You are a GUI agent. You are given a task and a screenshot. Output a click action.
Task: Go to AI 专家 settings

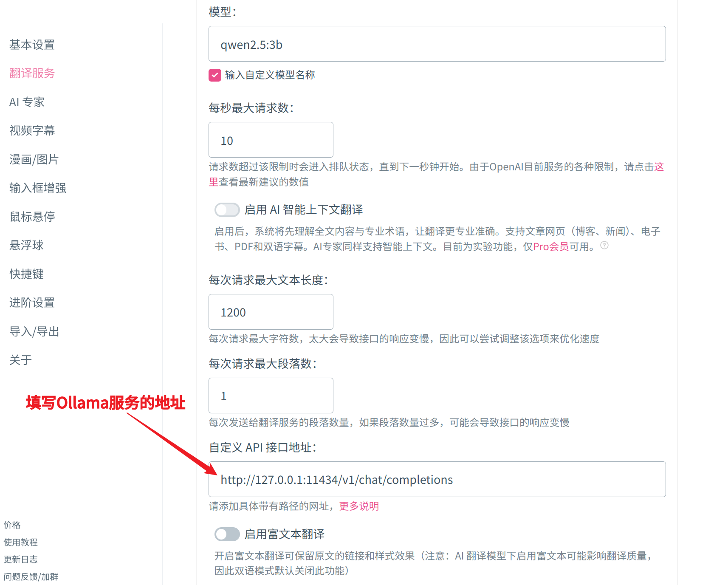(x=27, y=102)
